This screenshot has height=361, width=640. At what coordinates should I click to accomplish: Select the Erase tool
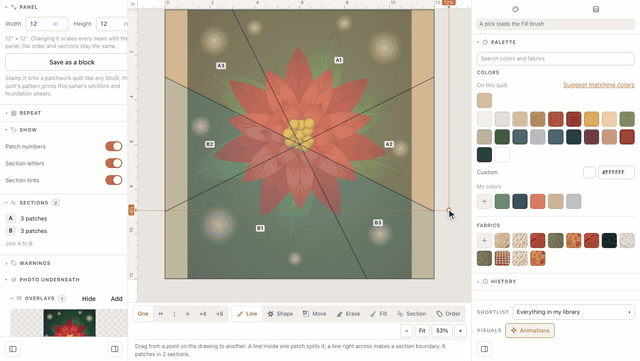[348, 314]
